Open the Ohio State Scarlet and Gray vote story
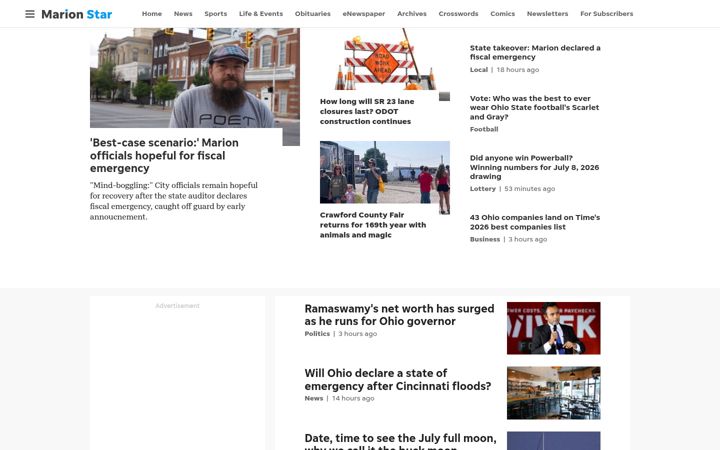 click(534, 107)
